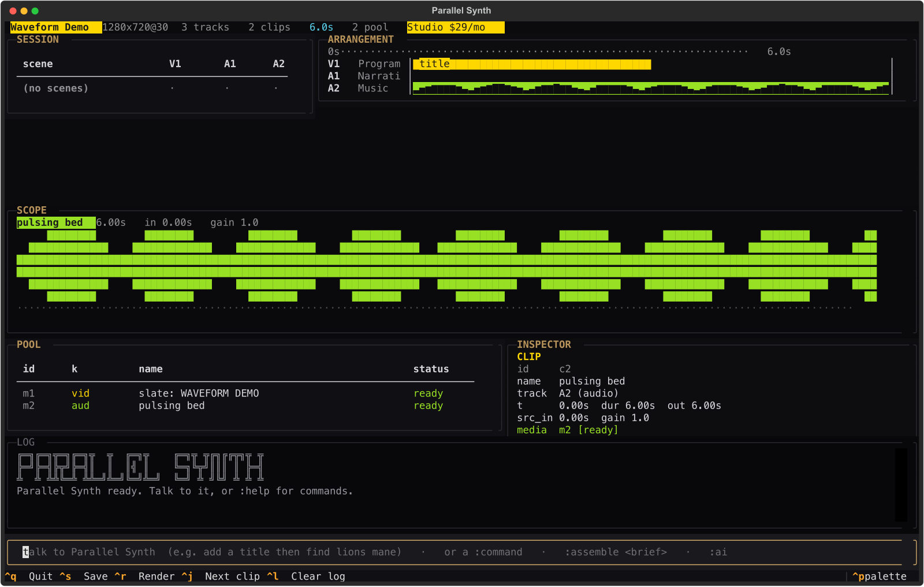Screen dimensions: 924x587
Task: Click the id column header in Pool
Action: pyautogui.click(x=29, y=369)
